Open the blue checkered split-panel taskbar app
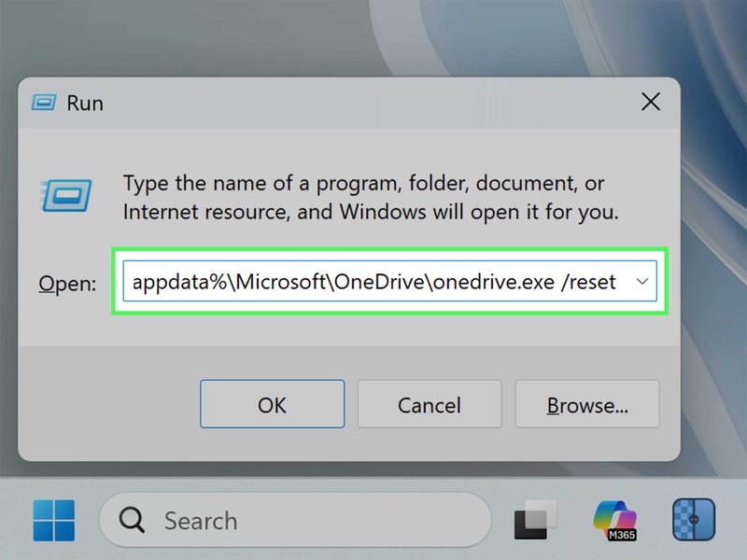The image size is (747, 560). 694,520
